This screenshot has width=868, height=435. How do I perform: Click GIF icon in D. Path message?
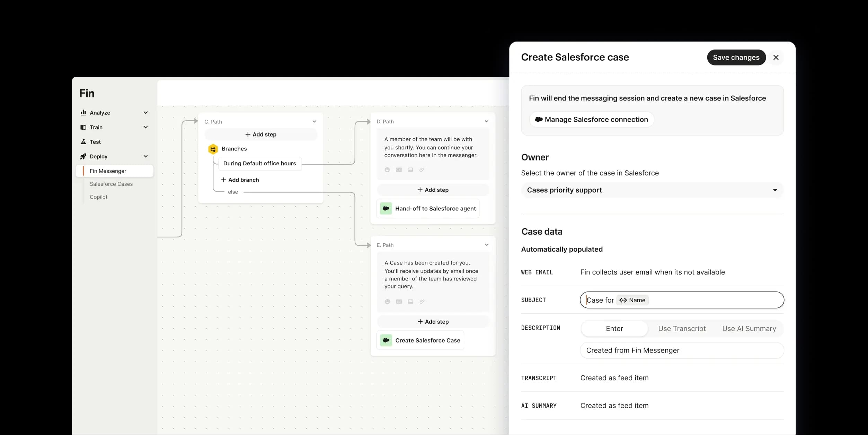pos(399,170)
